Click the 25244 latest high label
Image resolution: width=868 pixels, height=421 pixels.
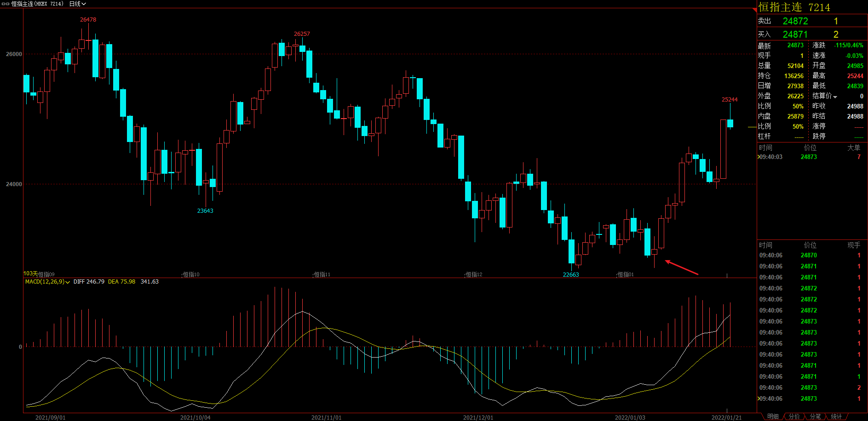tap(730, 100)
